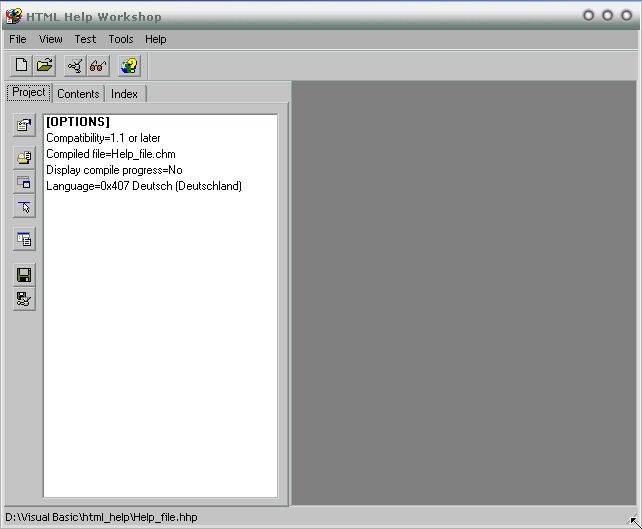642x529 pixels.
Task: Click the Add/Modify window definitions icon
Action: [24, 182]
